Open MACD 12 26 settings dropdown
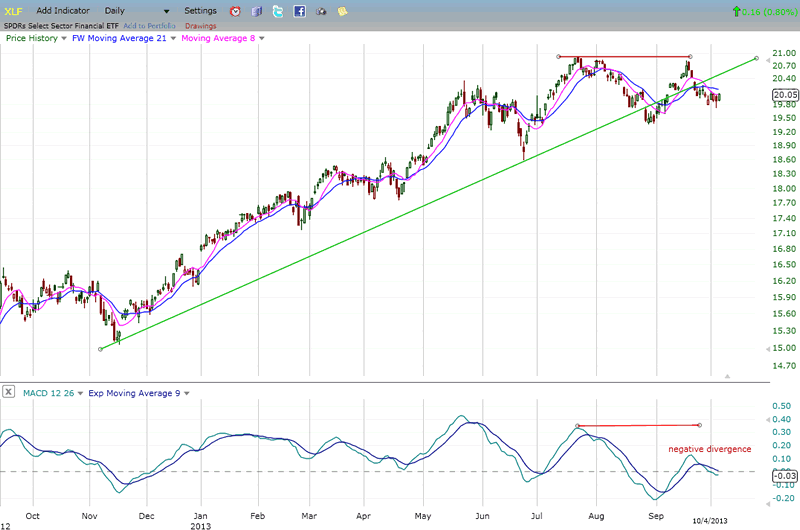This screenshot has width=800, height=530. 81,393
